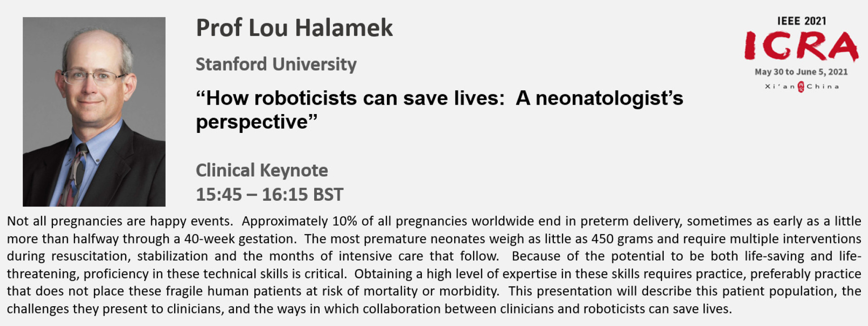Viewport: 868px width, 326px height.
Task: Click the "10%" figure in the abstract
Action: [344, 221]
